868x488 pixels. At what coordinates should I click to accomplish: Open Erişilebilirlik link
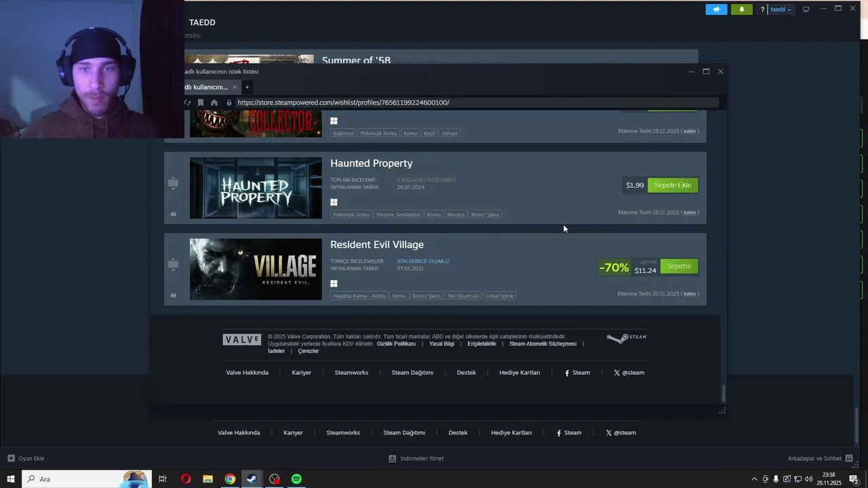[481, 344]
